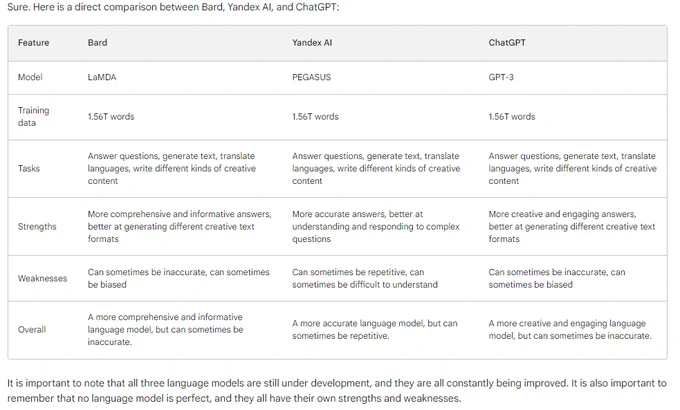The width and height of the screenshot is (680, 410).
Task: Click ChatGPT weaknesses cell text
Action: (x=557, y=279)
